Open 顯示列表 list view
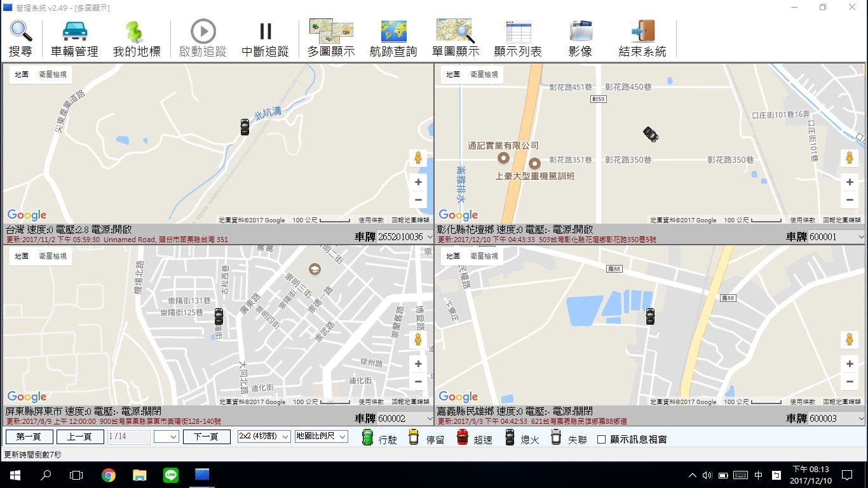Viewport: 868px width, 488px height. pyautogui.click(x=518, y=39)
